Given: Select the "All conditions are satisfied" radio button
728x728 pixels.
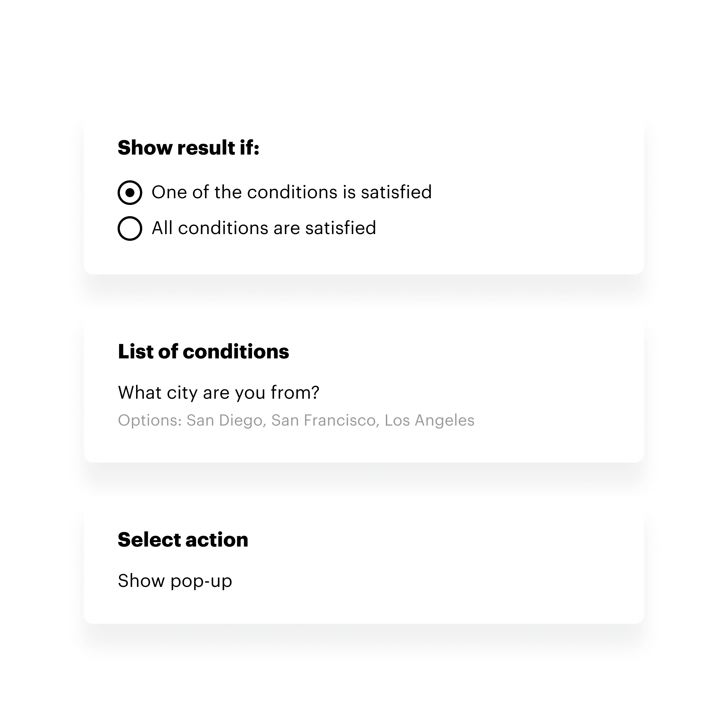Looking at the screenshot, I should click(130, 228).
